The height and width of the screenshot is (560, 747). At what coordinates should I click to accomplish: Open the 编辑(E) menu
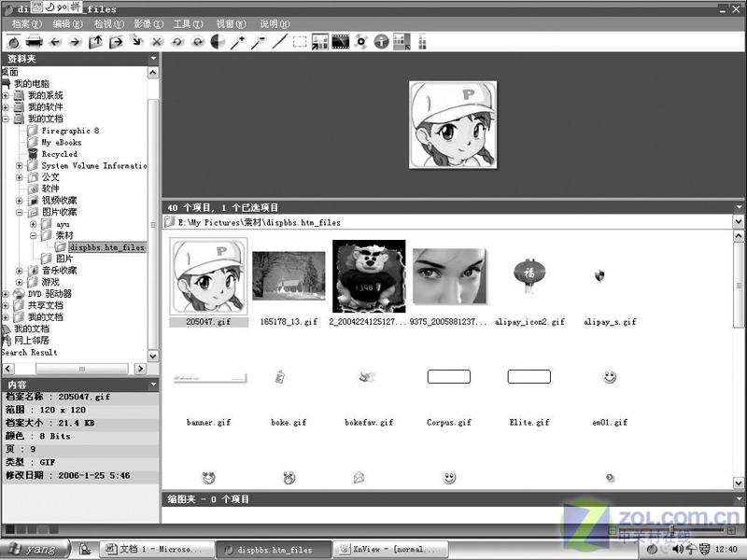67,24
